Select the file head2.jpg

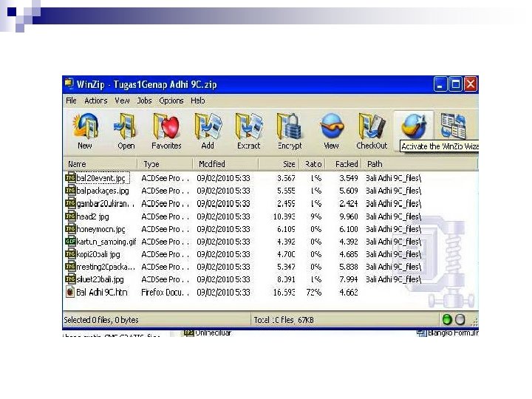(x=92, y=216)
